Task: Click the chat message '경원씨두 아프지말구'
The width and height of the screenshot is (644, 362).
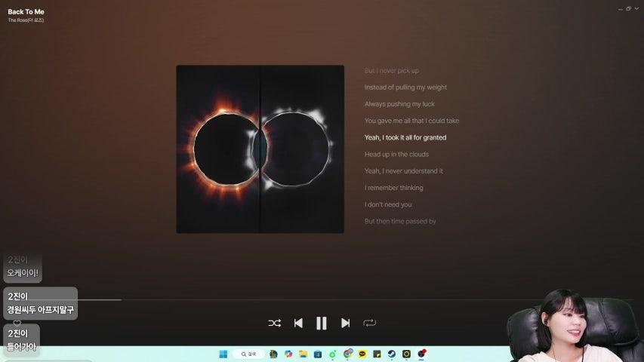Action: [x=40, y=310]
